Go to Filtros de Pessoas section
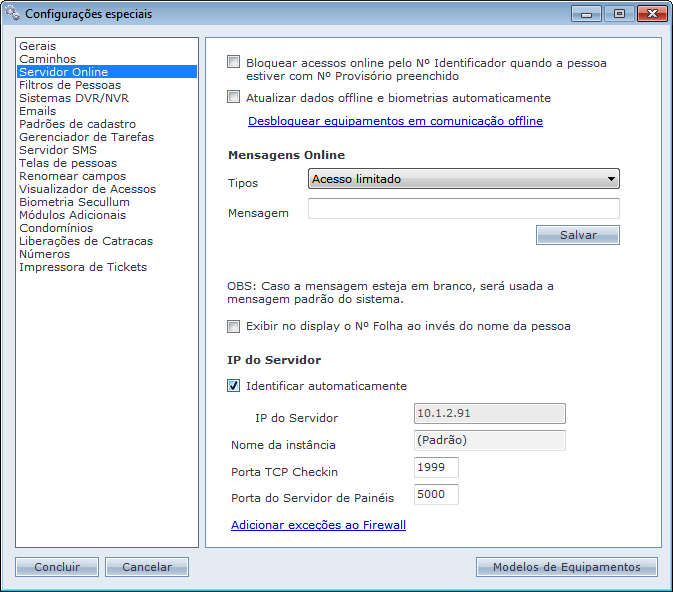Screen dimensions: 673x592 coord(70,85)
